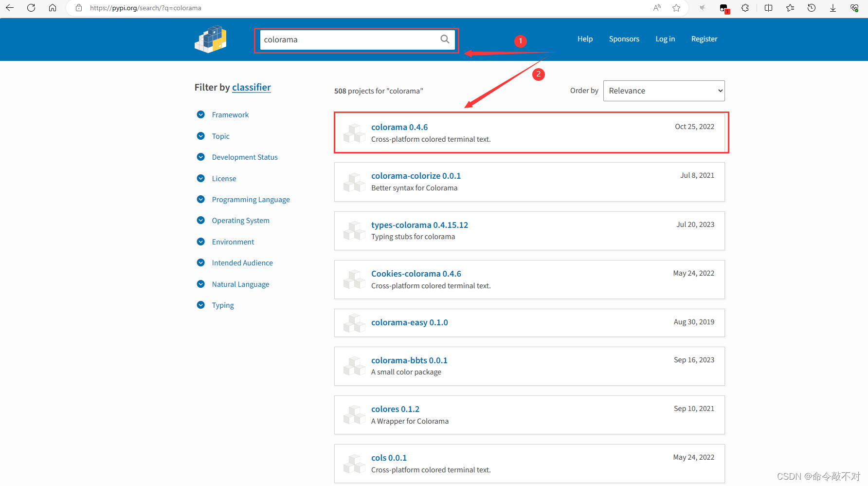Viewport: 868px width, 486px height.
Task: Click the Aug 30, 2019 release date
Action: pos(694,322)
